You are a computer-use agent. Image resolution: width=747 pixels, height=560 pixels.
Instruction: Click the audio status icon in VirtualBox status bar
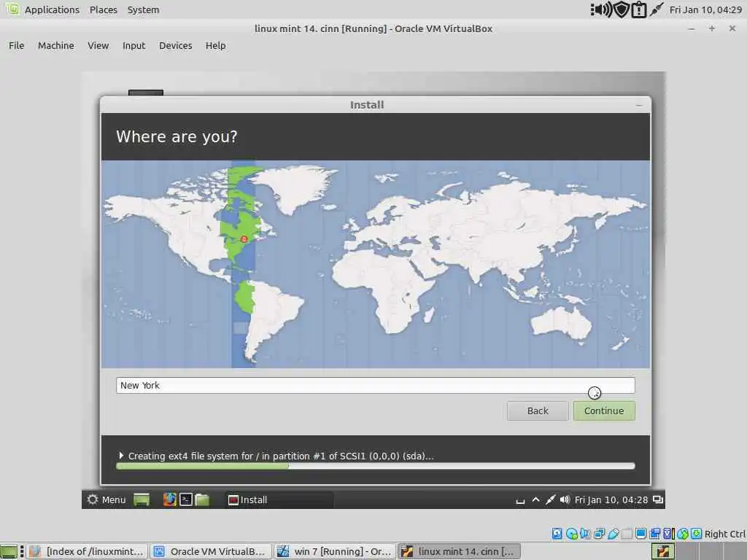tap(586, 533)
